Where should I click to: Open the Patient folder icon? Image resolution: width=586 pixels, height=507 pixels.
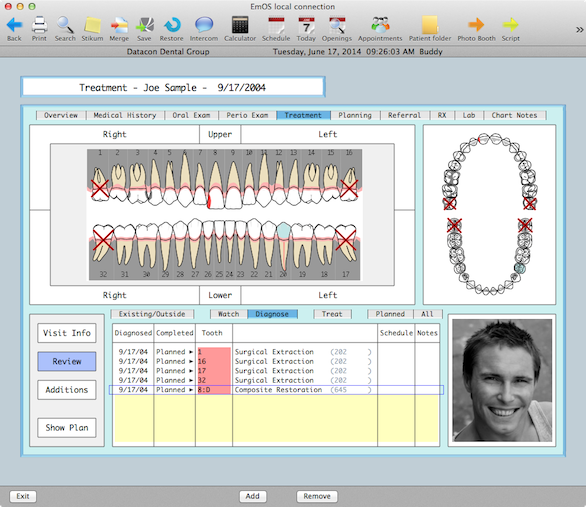[430, 25]
